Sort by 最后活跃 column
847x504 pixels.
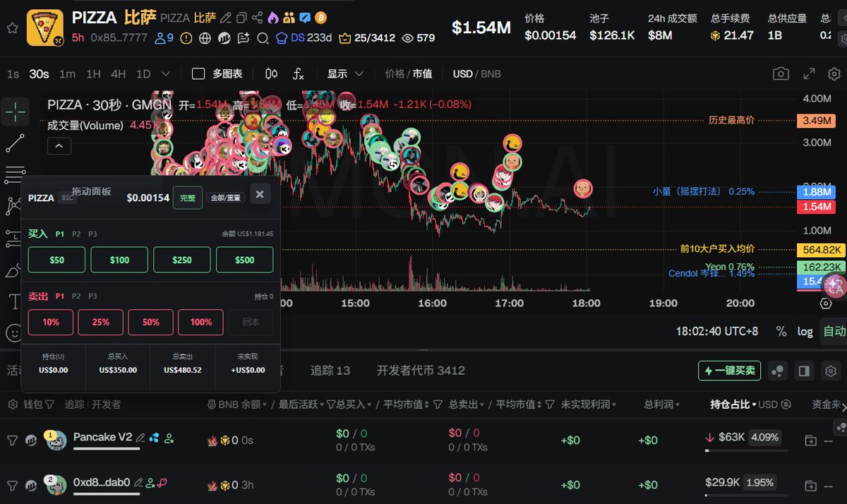(x=302, y=404)
